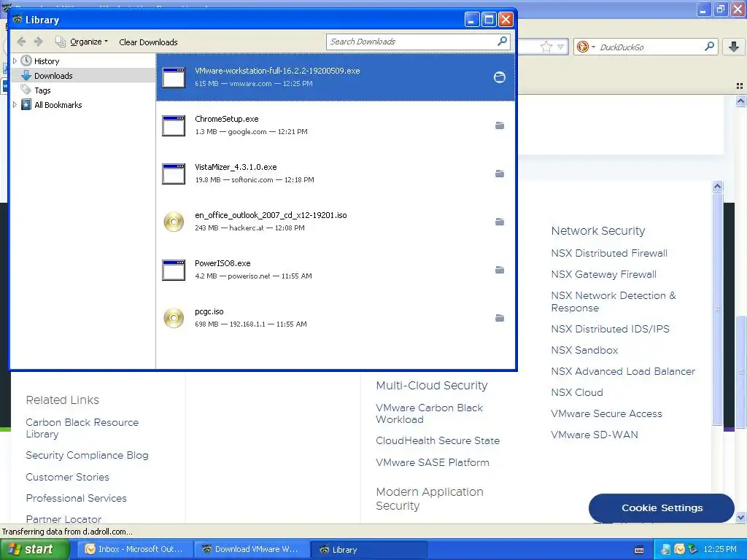Open NSX Gateway Firewall link

pyautogui.click(x=603, y=274)
